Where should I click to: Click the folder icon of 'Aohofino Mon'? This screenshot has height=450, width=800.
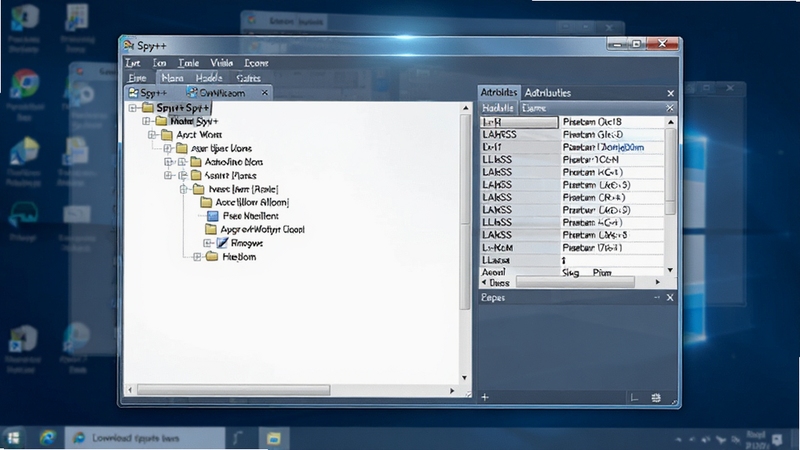pyautogui.click(x=196, y=162)
